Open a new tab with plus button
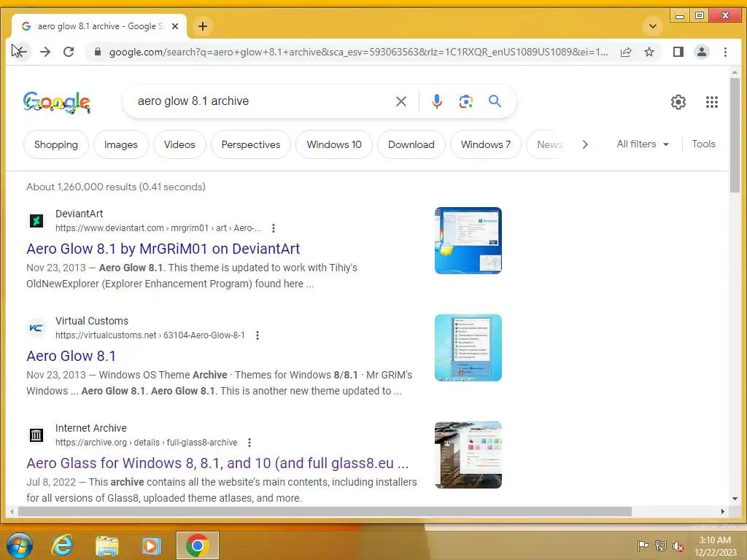The height and width of the screenshot is (560, 747). coord(203,26)
